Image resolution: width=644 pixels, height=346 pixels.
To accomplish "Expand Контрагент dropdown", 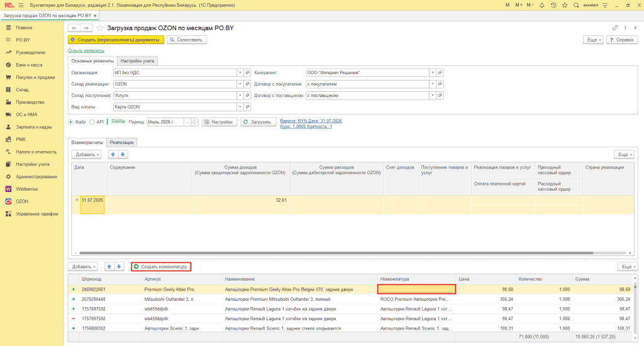I will 433,73.
